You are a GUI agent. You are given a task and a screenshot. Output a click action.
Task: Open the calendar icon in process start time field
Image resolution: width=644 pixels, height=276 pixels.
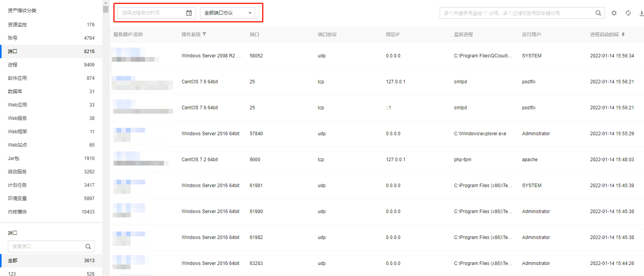[x=189, y=13]
